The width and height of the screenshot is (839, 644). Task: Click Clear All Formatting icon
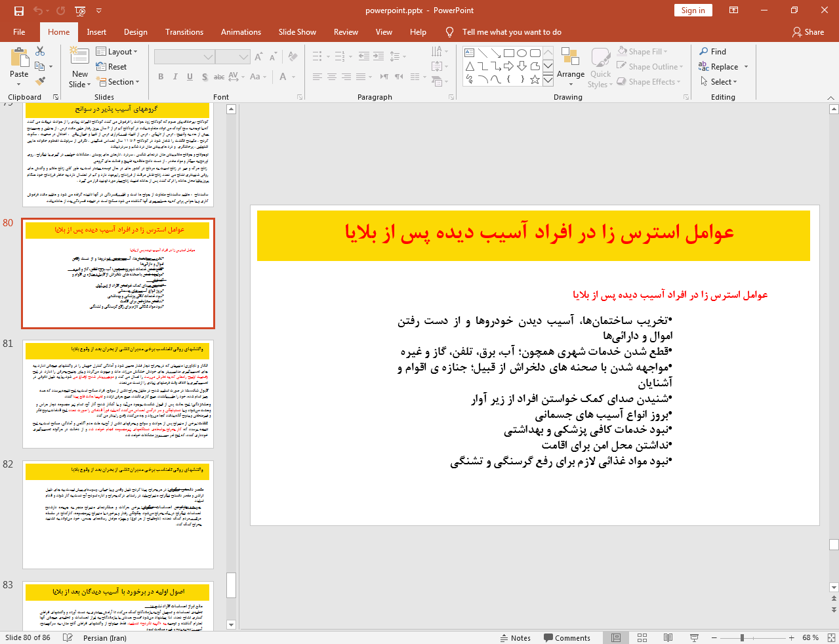(293, 57)
